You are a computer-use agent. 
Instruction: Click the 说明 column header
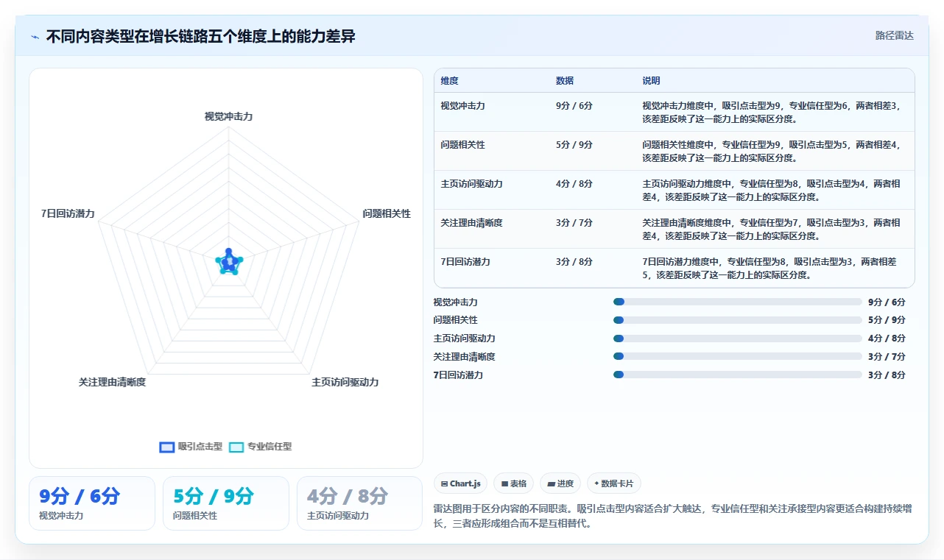651,81
